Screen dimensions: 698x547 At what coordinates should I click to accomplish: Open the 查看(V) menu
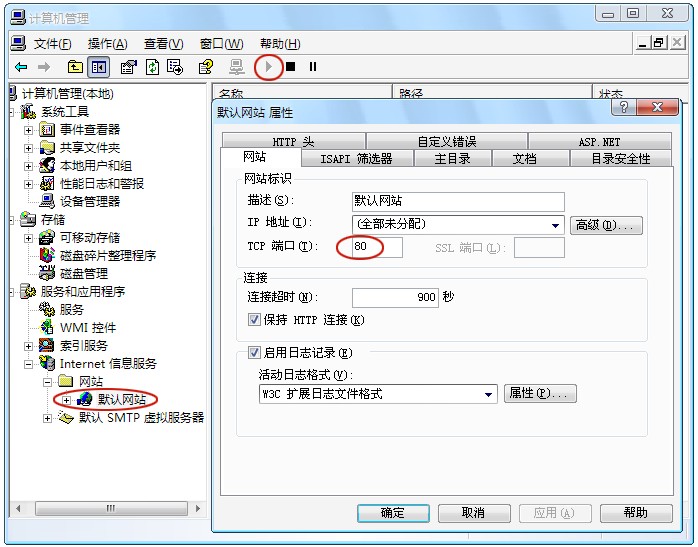click(x=163, y=44)
